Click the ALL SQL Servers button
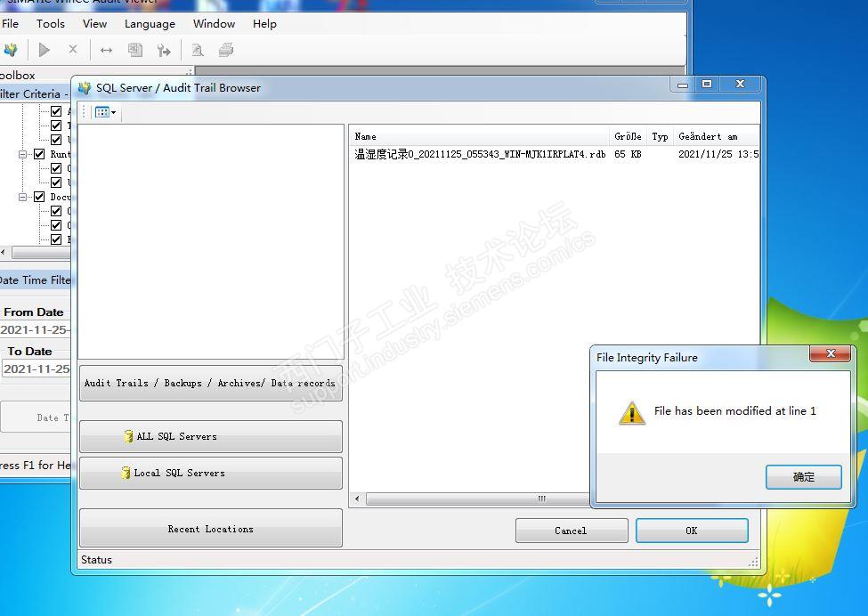 (211, 436)
